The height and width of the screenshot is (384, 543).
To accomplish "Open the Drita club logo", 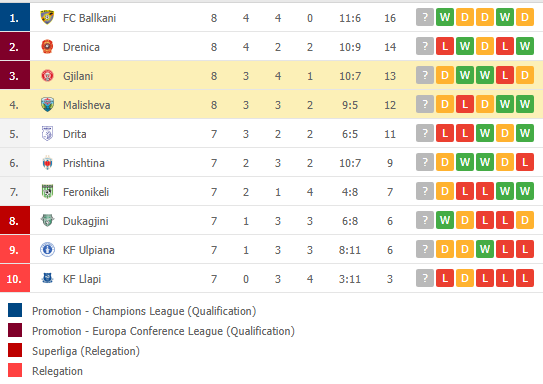I will (47, 134).
